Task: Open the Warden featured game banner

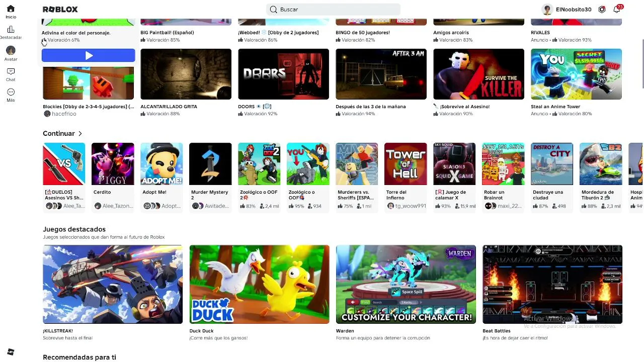Action: point(406,285)
